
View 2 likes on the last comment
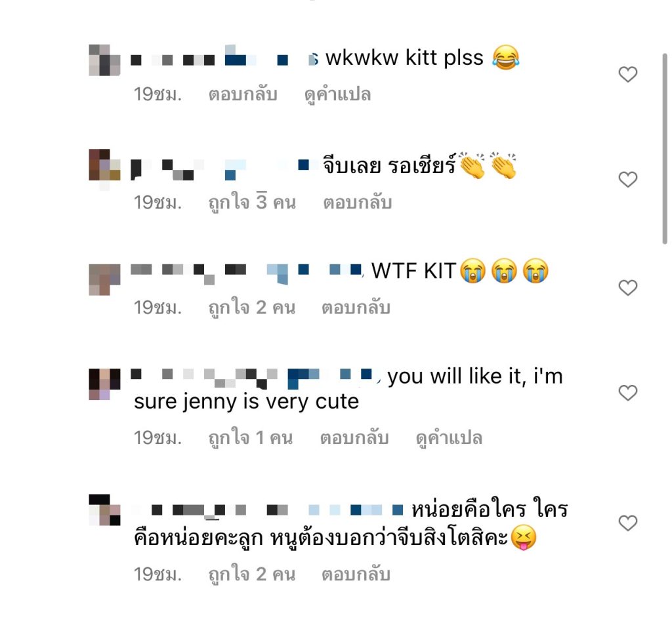pyautogui.click(x=252, y=574)
